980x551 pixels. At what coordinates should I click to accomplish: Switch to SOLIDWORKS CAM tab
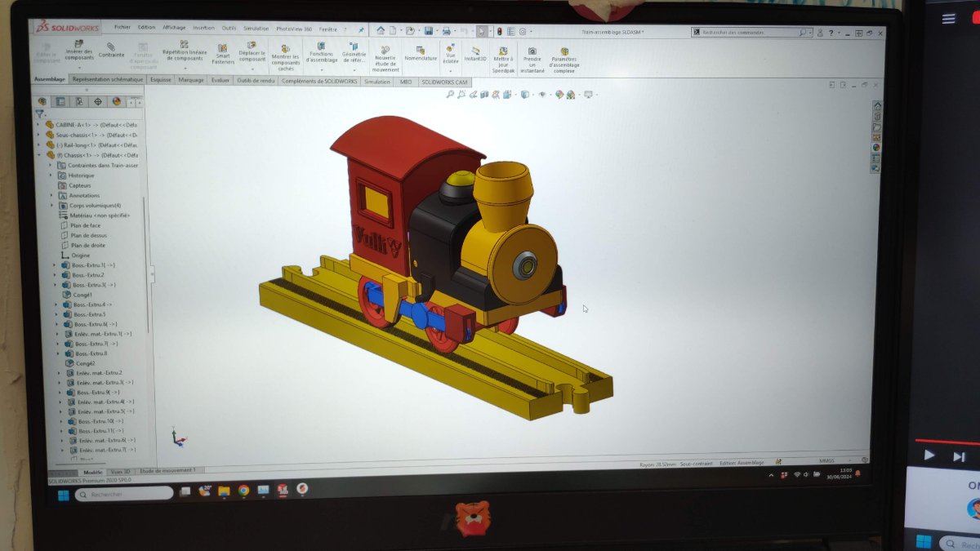pos(444,82)
